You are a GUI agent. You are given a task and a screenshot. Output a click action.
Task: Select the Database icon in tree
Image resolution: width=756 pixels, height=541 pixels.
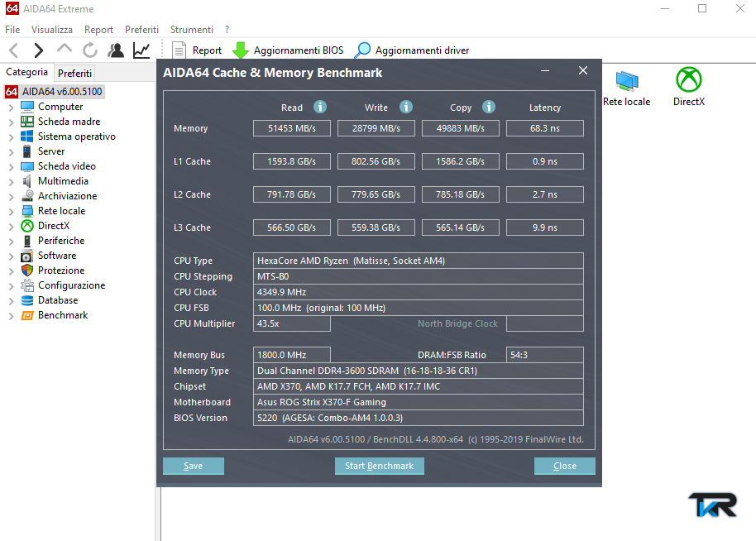pyautogui.click(x=27, y=300)
